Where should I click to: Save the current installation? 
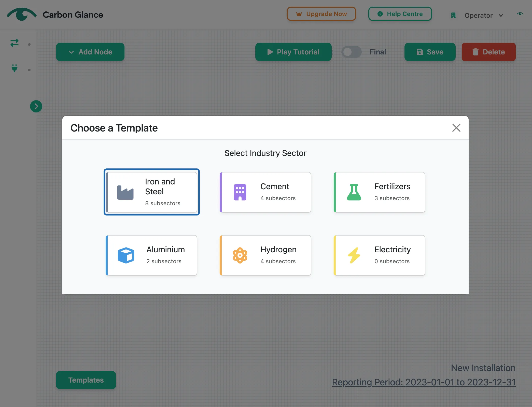[430, 52]
